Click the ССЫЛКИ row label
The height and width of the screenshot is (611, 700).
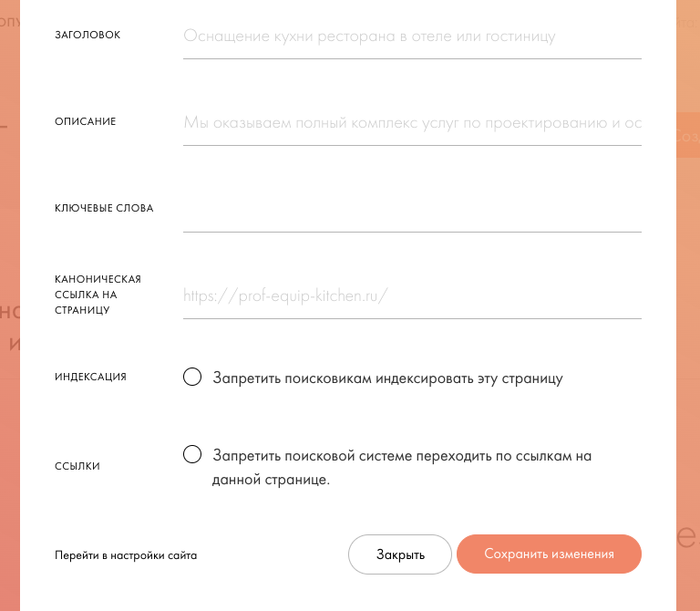coord(77,466)
